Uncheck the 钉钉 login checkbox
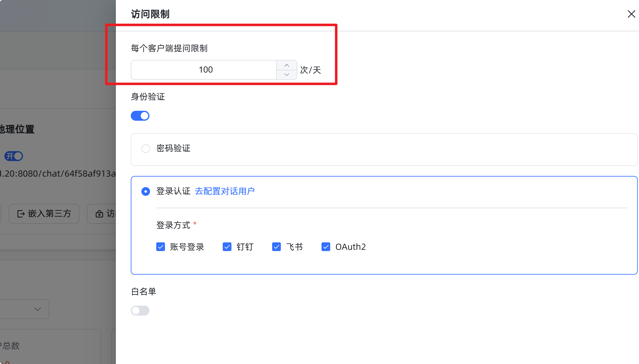This screenshot has width=639, height=364. pos(227,247)
